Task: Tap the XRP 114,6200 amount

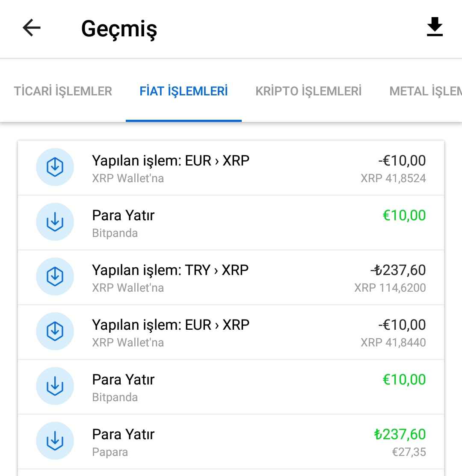Action: [x=390, y=287]
